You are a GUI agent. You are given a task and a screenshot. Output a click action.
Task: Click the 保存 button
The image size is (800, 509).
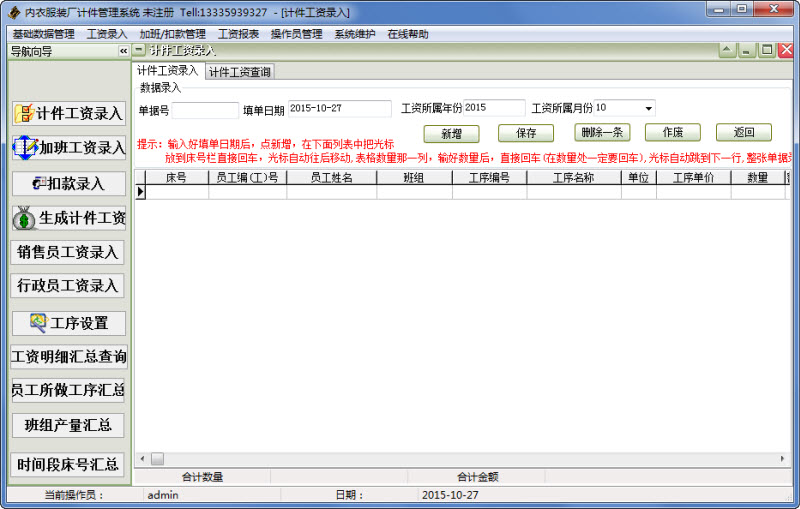526,133
